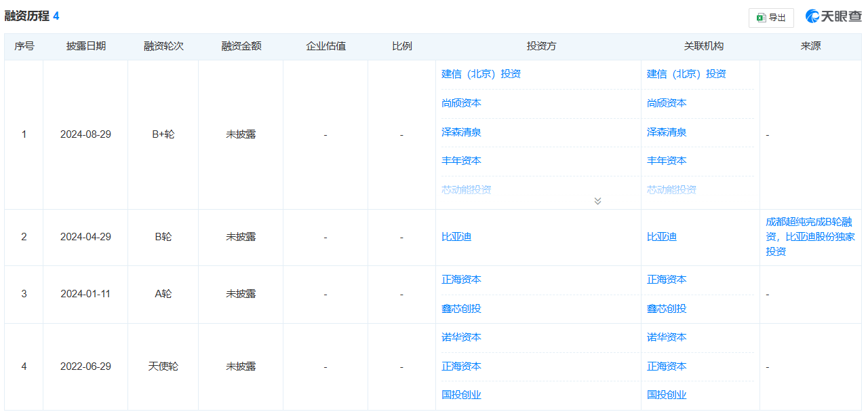Image resolution: width=868 pixels, height=414 pixels.
Task: Open 诺华资本 in the 投资方 column
Action: coord(461,337)
